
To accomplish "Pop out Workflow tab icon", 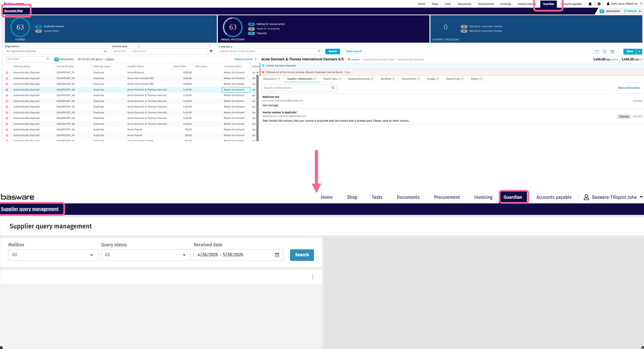I will click(x=393, y=79).
